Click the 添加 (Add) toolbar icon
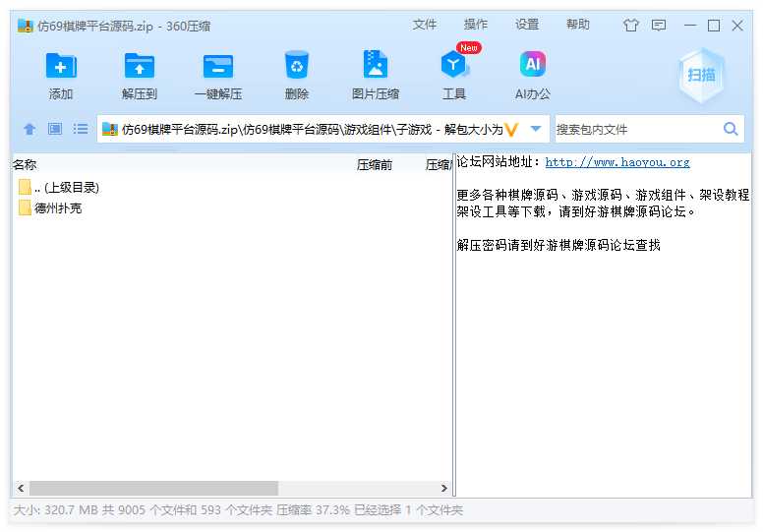The height and width of the screenshot is (532, 763). click(61, 66)
